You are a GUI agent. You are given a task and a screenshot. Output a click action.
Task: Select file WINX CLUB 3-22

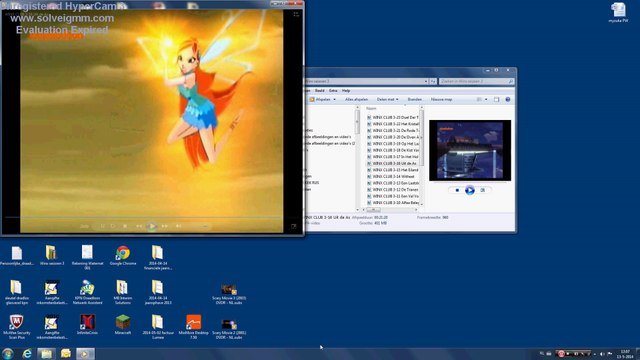[x=393, y=124]
